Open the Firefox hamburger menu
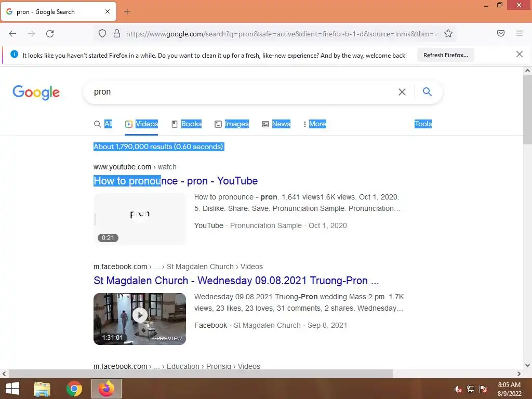The width and height of the screenshot is (532, 399). click(520, 33)
